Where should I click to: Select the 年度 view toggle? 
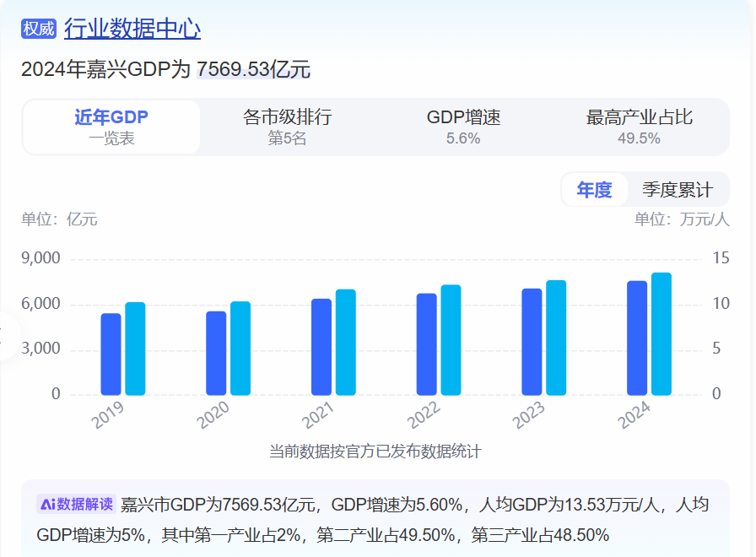click(594, 190)
